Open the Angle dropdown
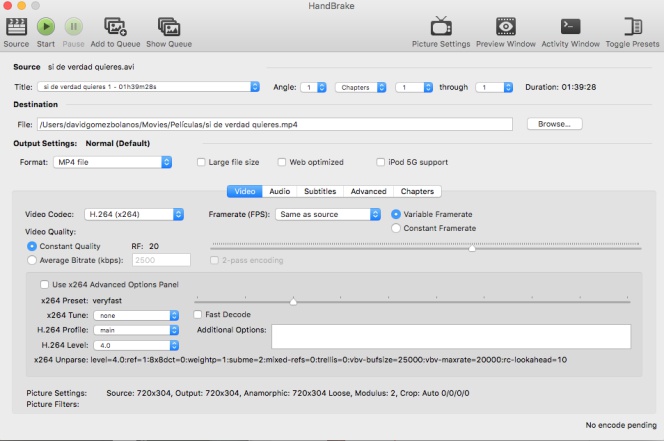This screenshot has width=664, height=441. 313,87
